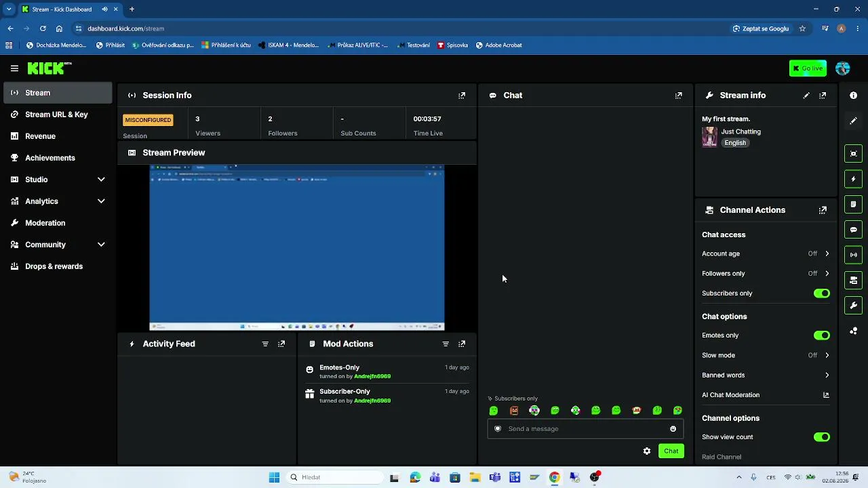Image resolution: width=868 pixels, height=488 pixels.
Task: Open Followers only chat options
Action: [766, 274]
